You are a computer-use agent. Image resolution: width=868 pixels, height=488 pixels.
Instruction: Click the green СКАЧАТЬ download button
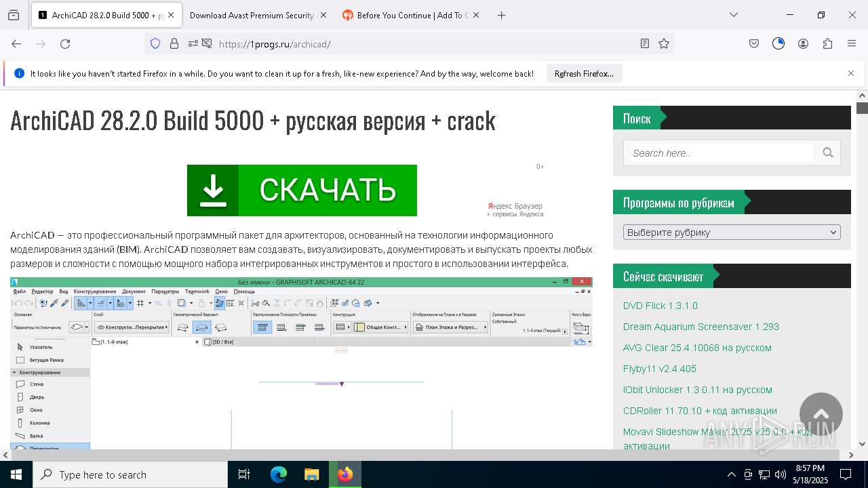302,190
